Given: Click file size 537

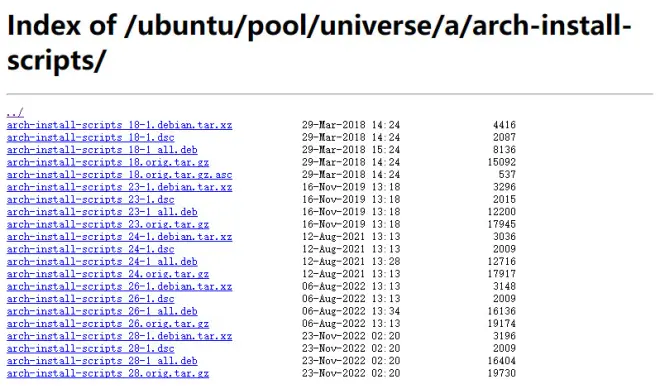Looking at the screenshot, I should coord(507,175).
